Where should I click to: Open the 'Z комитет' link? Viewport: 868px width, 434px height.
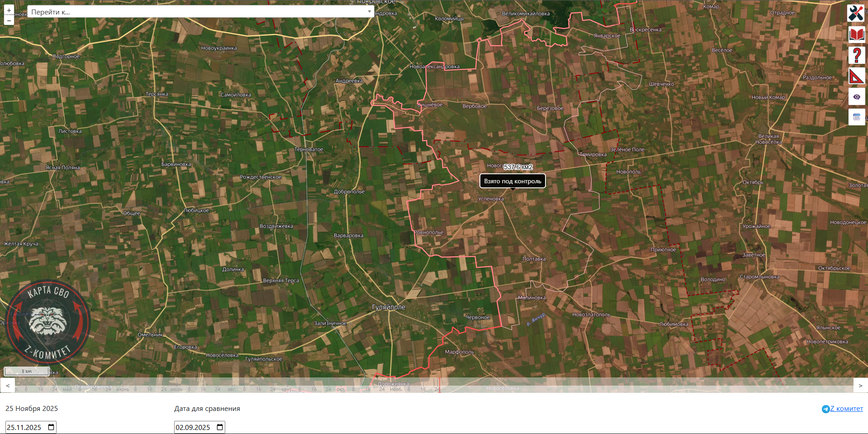pyautogui.click(x=846, y=409)
